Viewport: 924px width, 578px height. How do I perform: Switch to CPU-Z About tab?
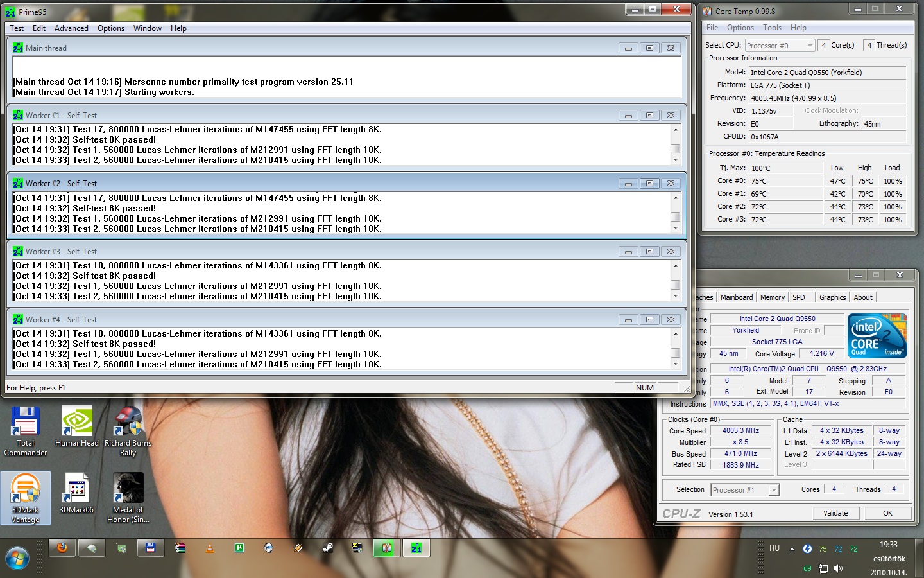[x=863, y=297]
